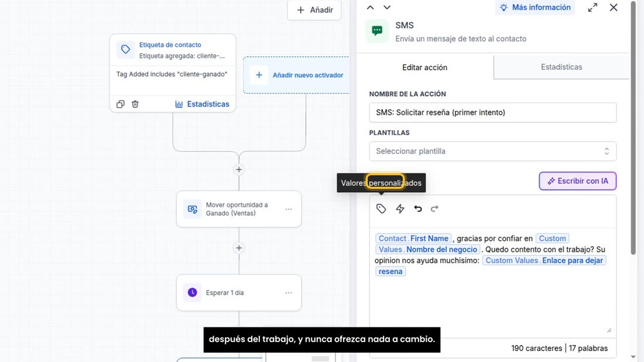Select the Mover oportunidad a Ganado step
Image resolution: width=644 pixels, height=362 pixels.
click(239, 209)
